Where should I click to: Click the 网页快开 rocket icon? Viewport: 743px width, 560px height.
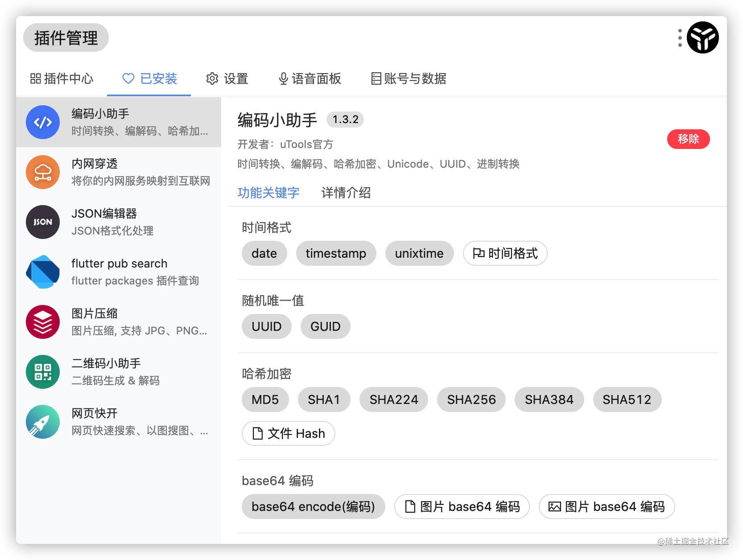(43, 422)
